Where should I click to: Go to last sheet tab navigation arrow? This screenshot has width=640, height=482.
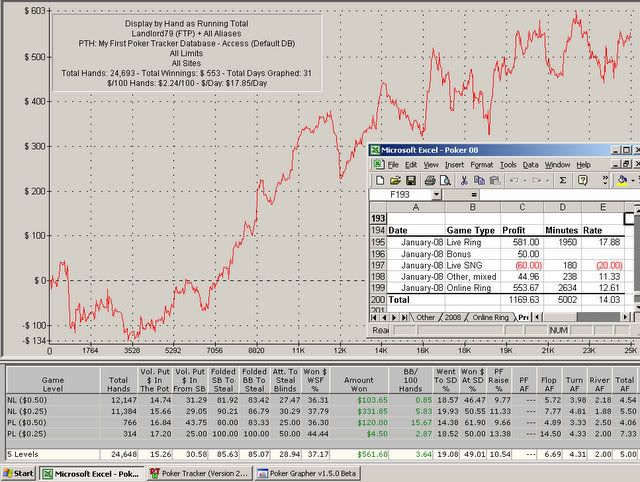point(404,317)
